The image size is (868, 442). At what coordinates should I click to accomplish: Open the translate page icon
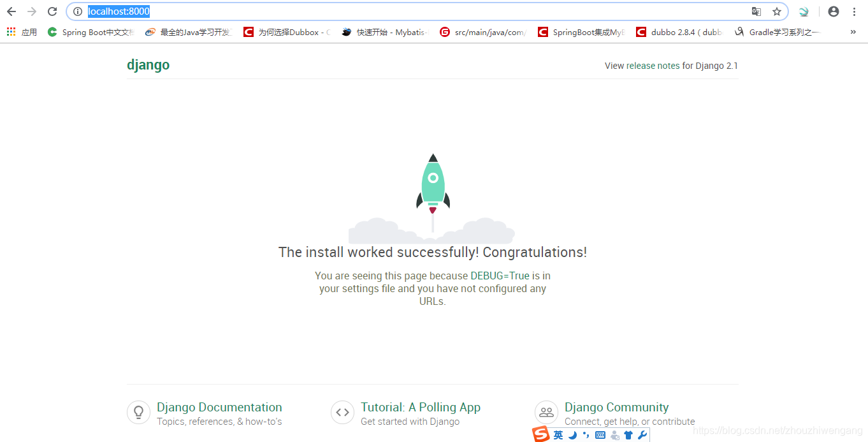click(756, 11)
